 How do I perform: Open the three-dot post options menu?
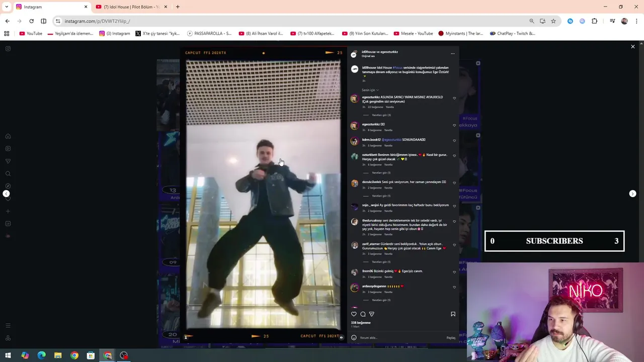[x=452, y=53]
